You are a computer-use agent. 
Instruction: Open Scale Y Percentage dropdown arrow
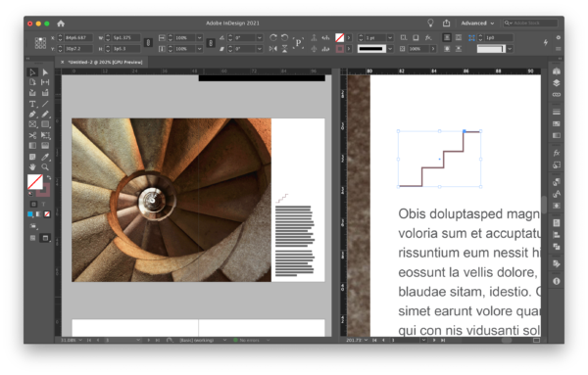[200, 49]
